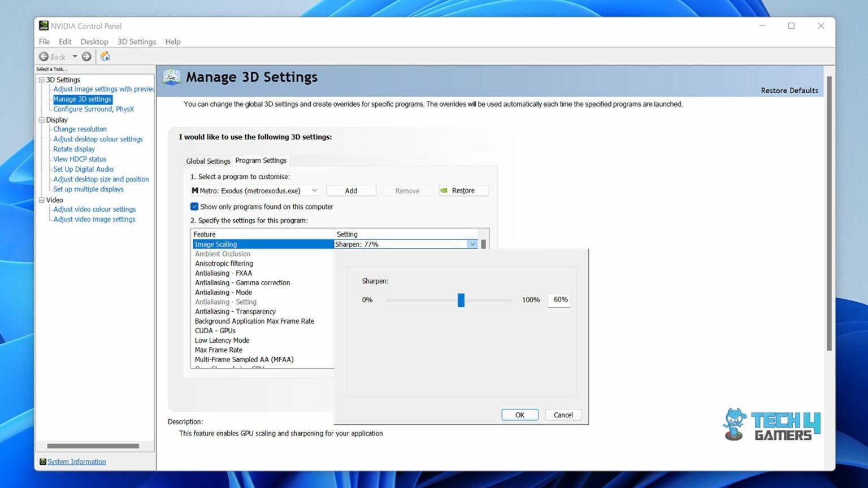868x488 pixels.
Task: Open Adjust desktop colour settings
Action: tap(98, 139)
